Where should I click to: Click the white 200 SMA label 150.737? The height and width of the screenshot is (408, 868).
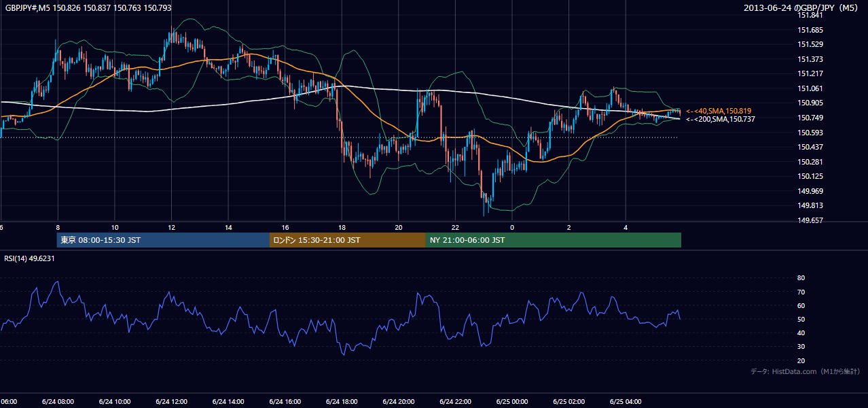click(x=720, y=119)
